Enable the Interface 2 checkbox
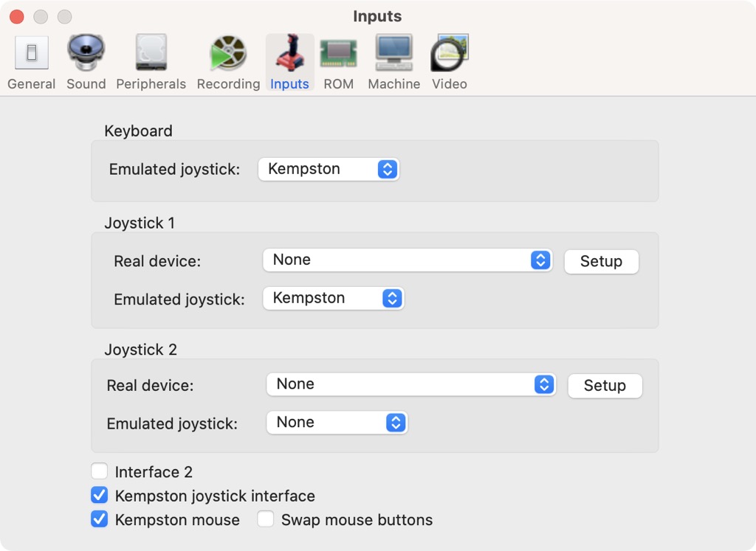Image resolution: width=756 pixels, height=551 pixels. click(100, 471)
